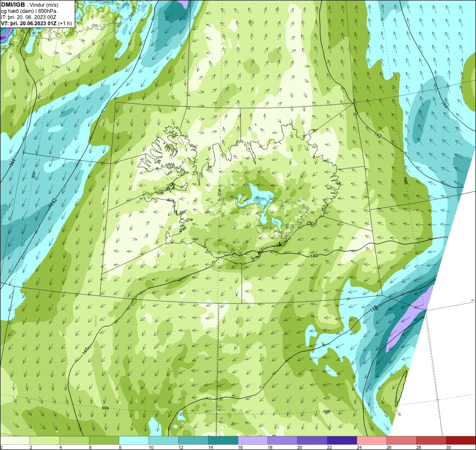476x450 pixels.
Task: Click the 'VT: þri. 20.06.2023 01Z' valid time
Action: click(x=29, y=23)
